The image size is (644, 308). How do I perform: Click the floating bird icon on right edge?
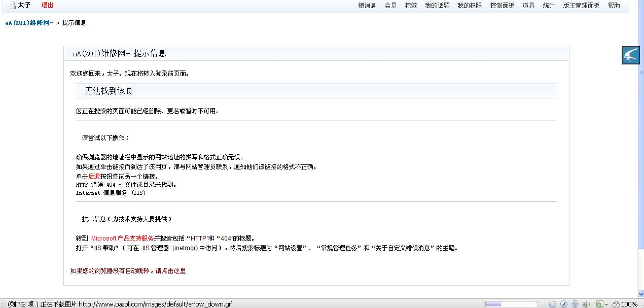pyautogui.click(x=631, y=55)
